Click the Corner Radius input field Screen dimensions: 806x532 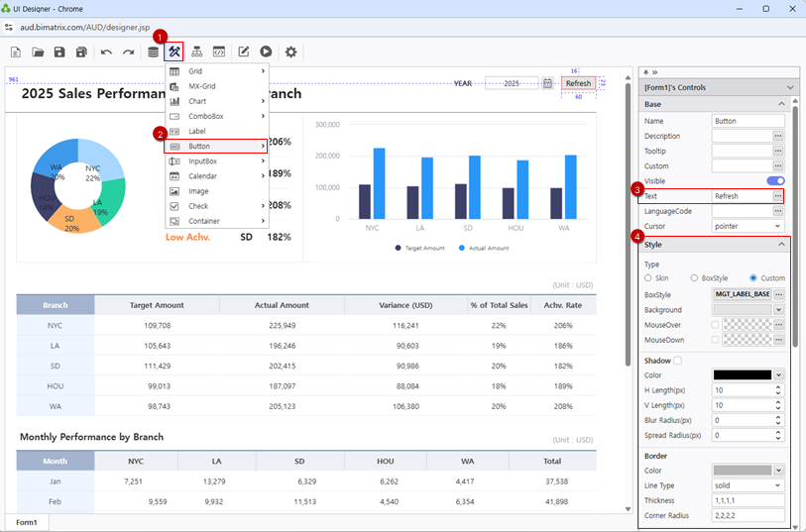click(748, 515)
